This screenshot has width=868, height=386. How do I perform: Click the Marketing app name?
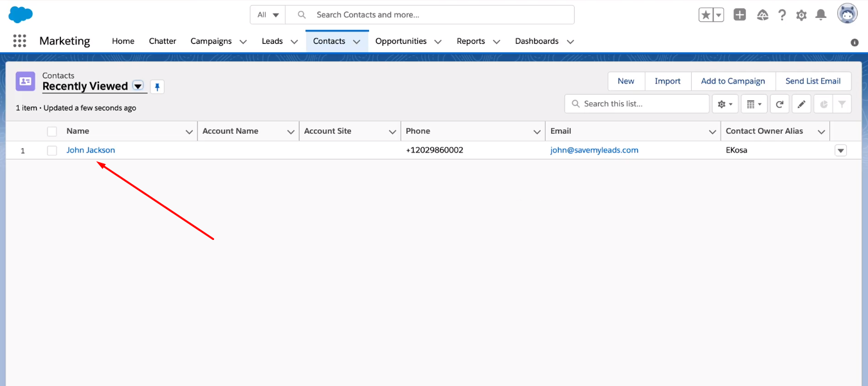pos(64,41)
